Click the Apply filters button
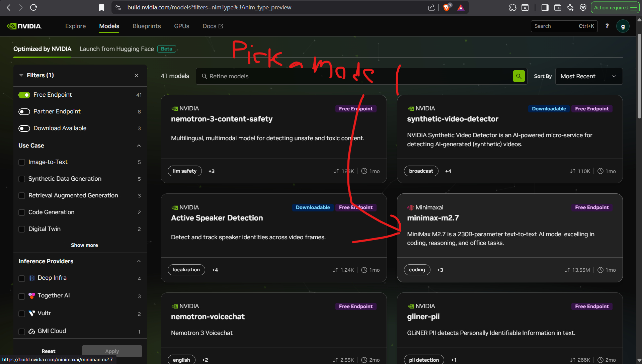The height and width of the screenshot is (364, 642). tap(112, 351)
